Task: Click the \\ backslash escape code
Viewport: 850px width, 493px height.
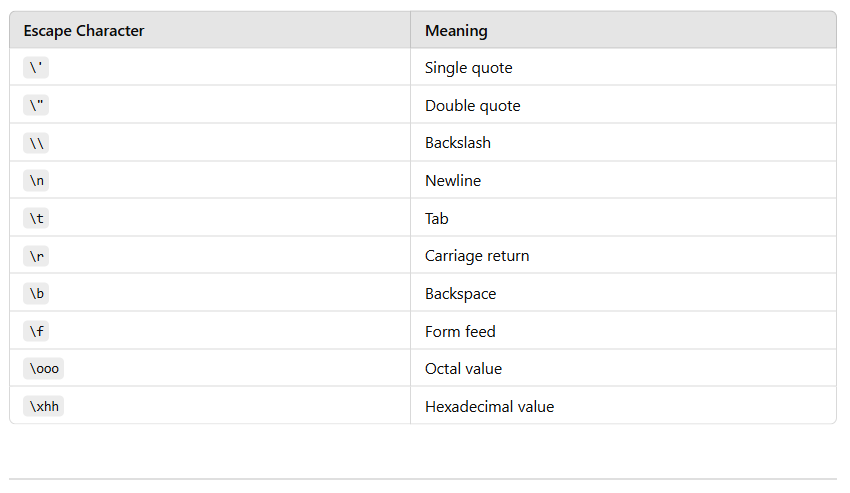Action: pyautogui.click(x=36, y=143)
